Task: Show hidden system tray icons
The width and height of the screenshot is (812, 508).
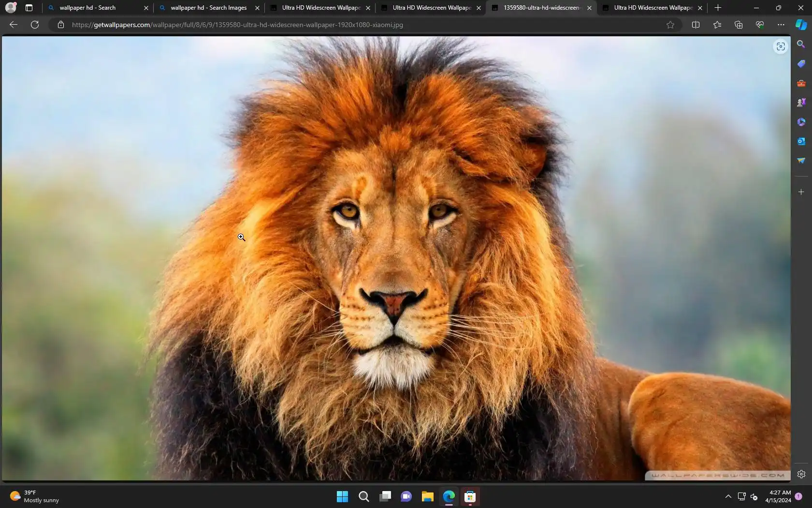Action: (728, 496)
